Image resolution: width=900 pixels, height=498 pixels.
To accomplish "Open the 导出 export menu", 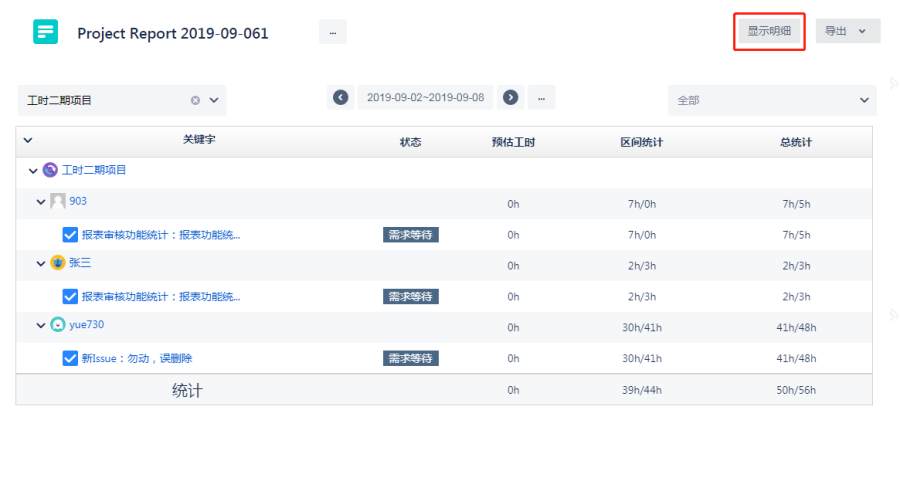I will coord(847,31).
